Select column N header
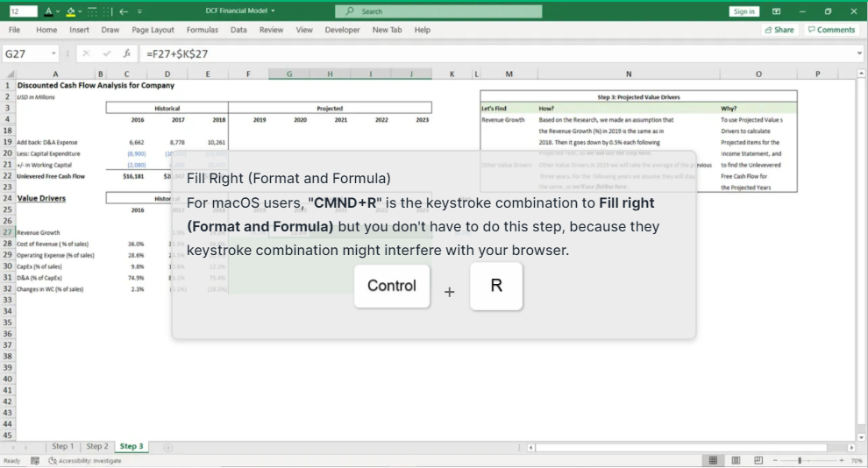Viewport: 868px width, 468px height. coord(629,74)
